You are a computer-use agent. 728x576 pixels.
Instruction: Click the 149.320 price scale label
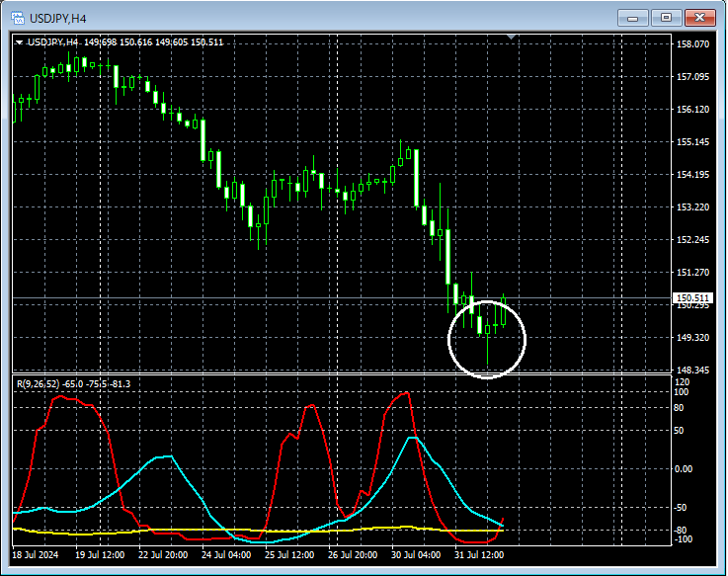(x=692, y=337)
